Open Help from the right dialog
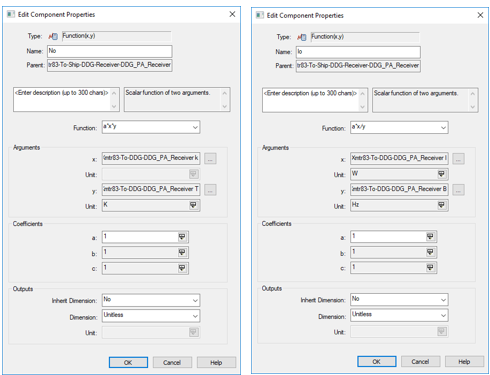490x375 pixels. (x=464, y=362)
